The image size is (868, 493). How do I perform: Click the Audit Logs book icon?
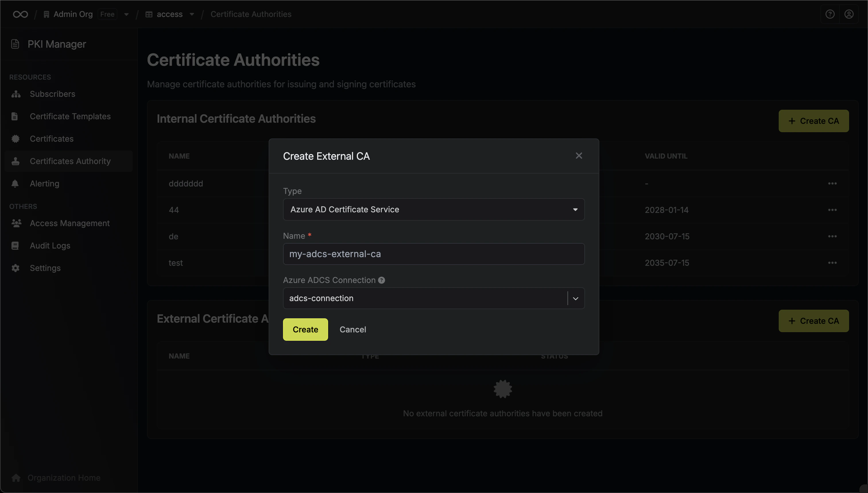[15, 245]
